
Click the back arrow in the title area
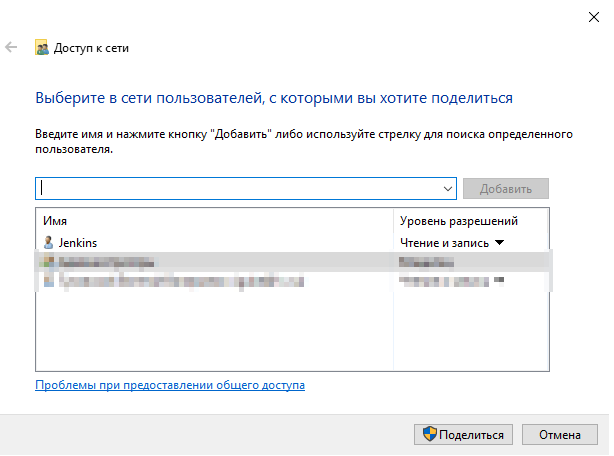[x=11, y=47]
